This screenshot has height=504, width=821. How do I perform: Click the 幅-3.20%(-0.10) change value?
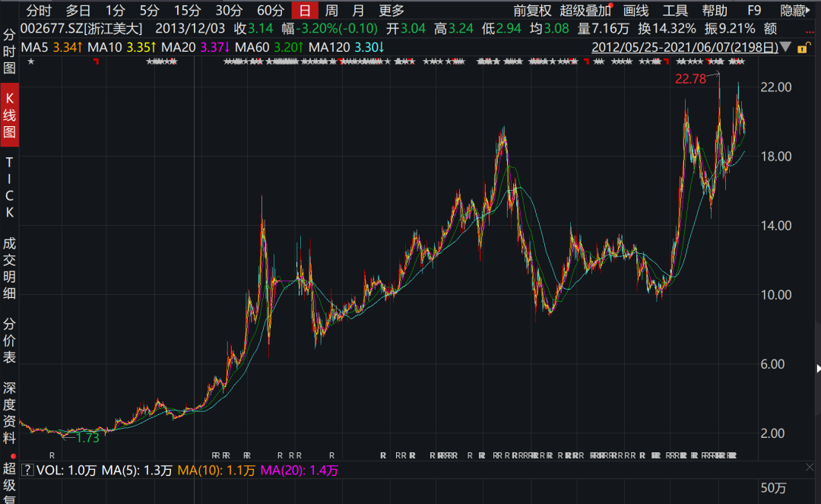(x=329, y=29)
